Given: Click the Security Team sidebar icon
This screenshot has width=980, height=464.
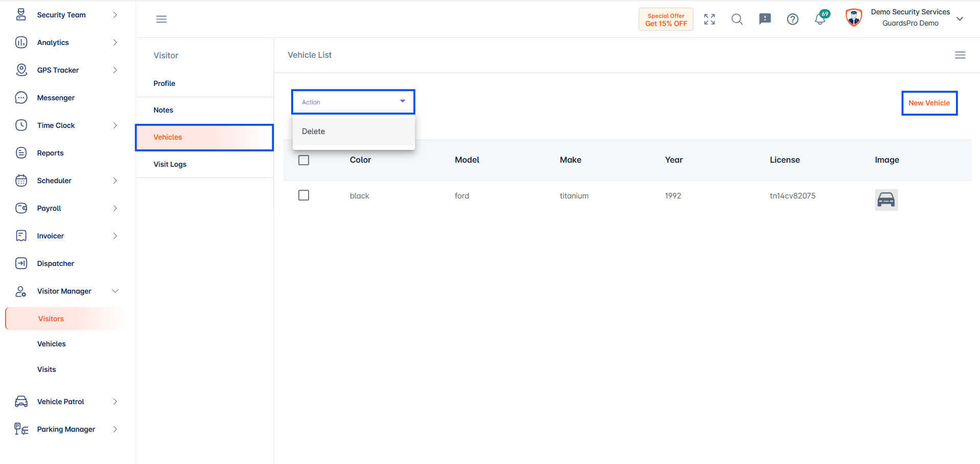Looking at the screenshot, I should [21, 15].
